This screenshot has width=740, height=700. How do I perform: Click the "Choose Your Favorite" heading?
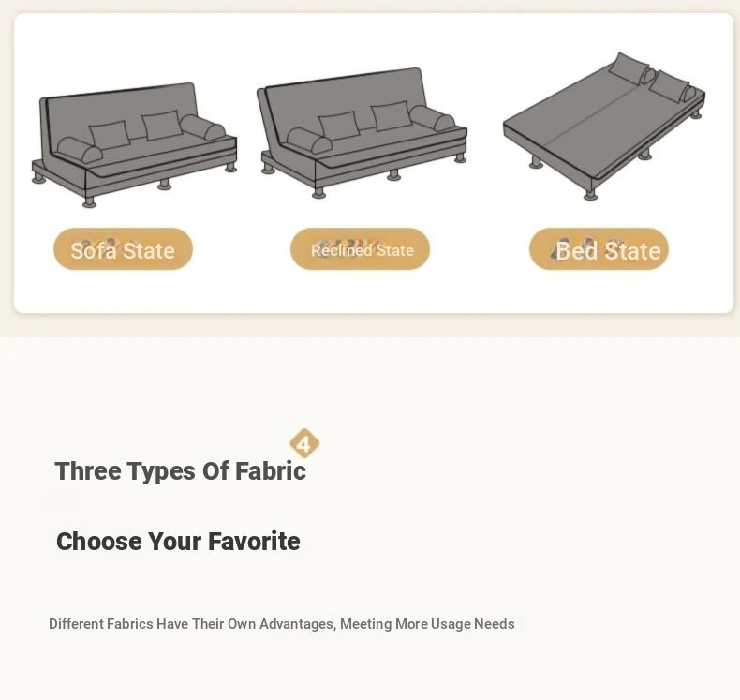click(x=178, y=542)
